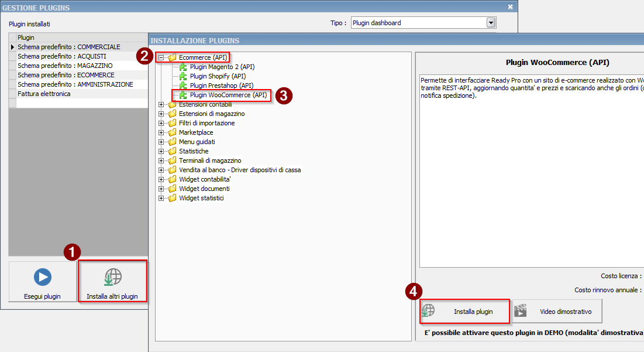Click the Marketplace folder icon
The image size is (644, 352).
172,133
